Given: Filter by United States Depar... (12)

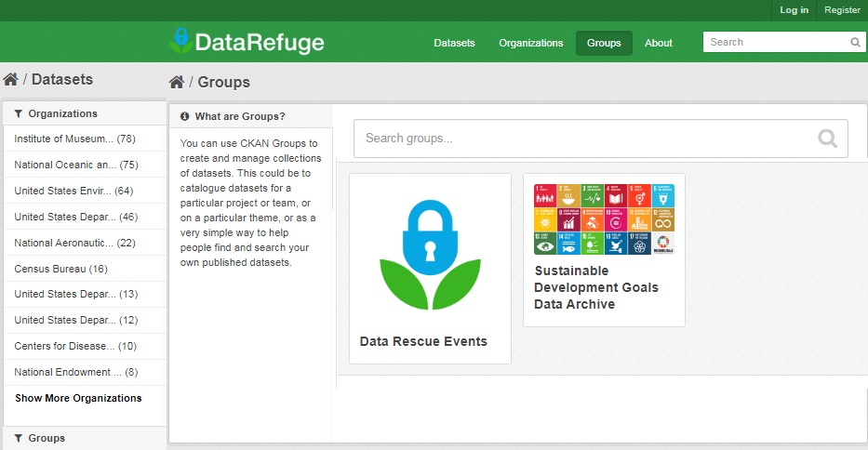Looking at the screenshot, I should click(x=76, y=320).
